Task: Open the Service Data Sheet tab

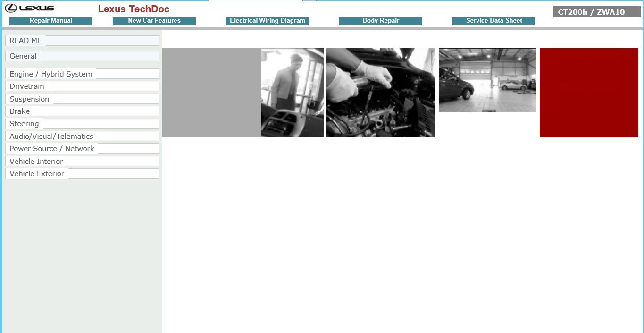Action: click(494, 21)
